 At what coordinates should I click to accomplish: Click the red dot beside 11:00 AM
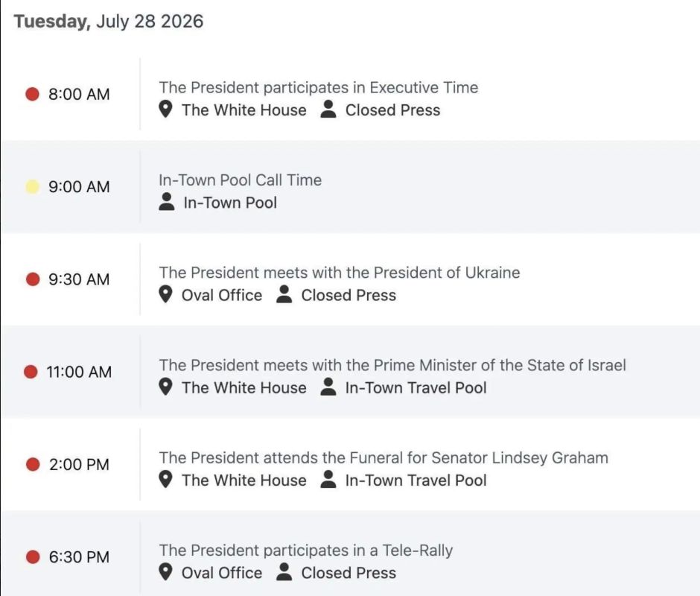click(x=31, y=372)
